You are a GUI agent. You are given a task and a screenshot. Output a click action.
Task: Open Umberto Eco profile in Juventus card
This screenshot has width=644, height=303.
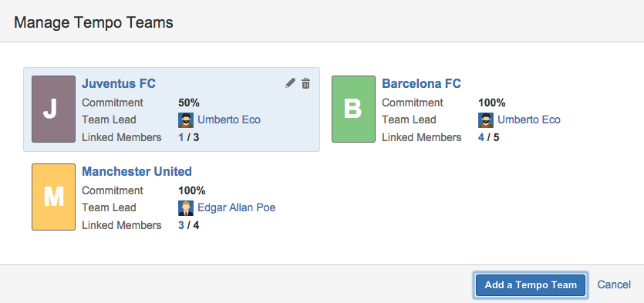229,120
